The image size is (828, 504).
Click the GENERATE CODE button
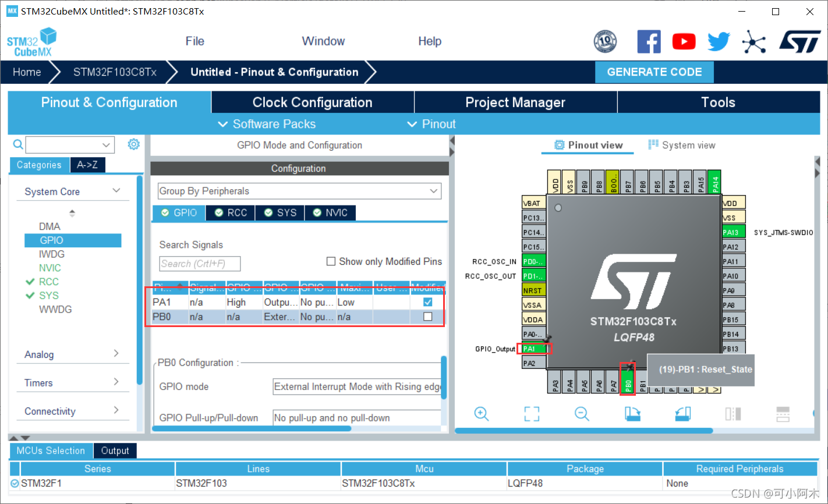point(654,72)
